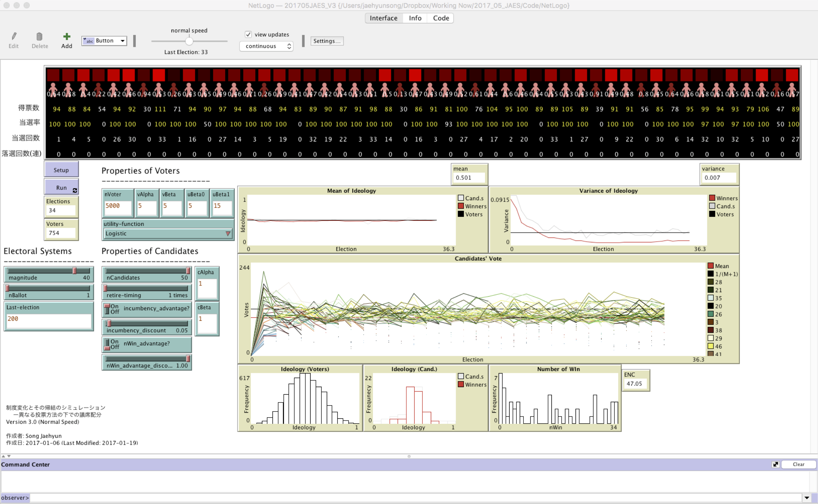Switch to the Code tab
The image size is (818, 504).
tap(441, 18)
